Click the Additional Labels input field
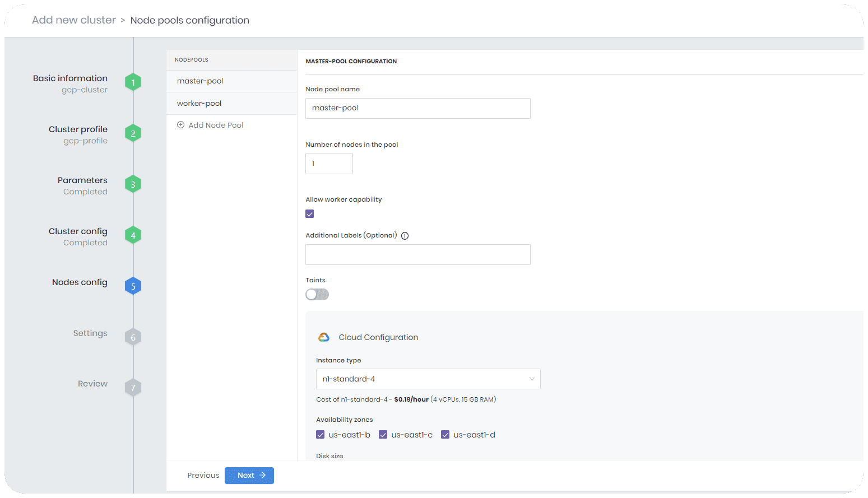The image size is (868, 498). tap(418, 255)
